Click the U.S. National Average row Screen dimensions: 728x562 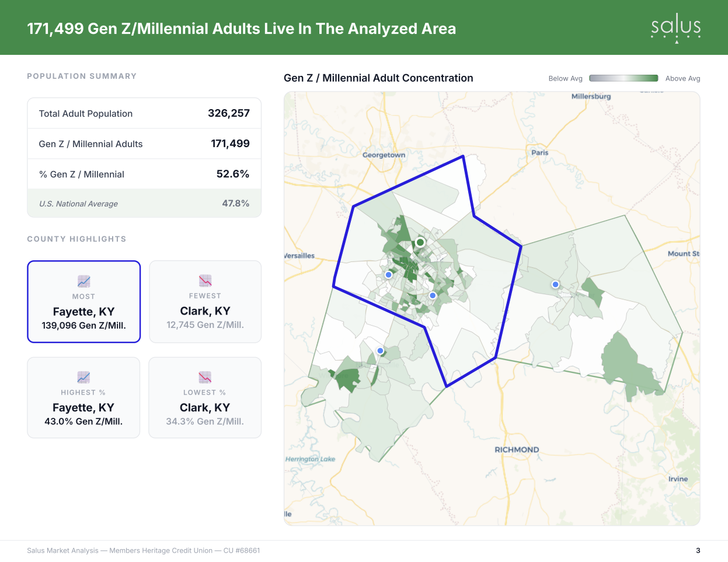point(144,203)
